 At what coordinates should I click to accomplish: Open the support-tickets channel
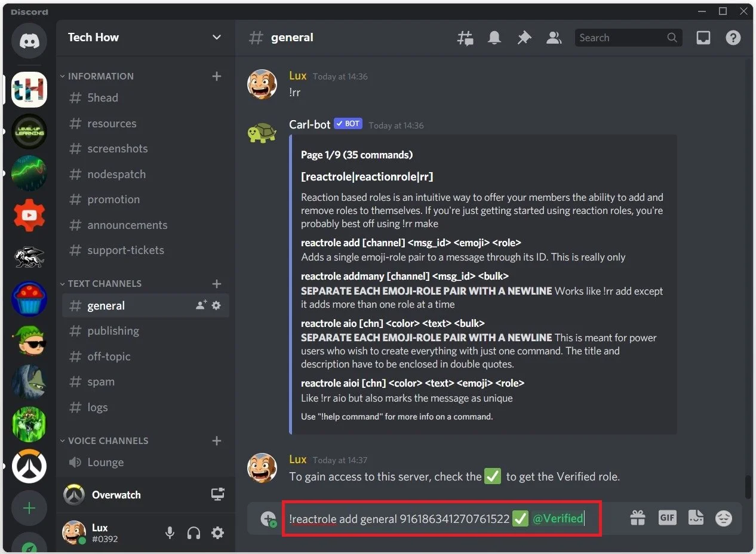pyautogui.click(x=145, y=250)
